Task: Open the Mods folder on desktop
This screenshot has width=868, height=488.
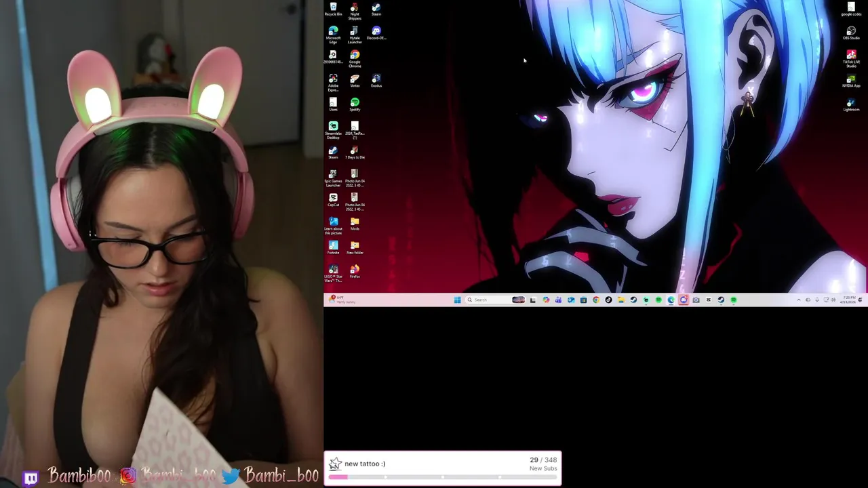Action: point(355,223)
